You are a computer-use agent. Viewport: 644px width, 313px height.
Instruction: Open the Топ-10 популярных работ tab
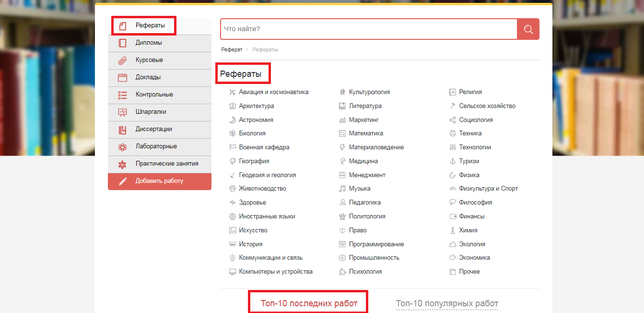click(x=446, y=303)
